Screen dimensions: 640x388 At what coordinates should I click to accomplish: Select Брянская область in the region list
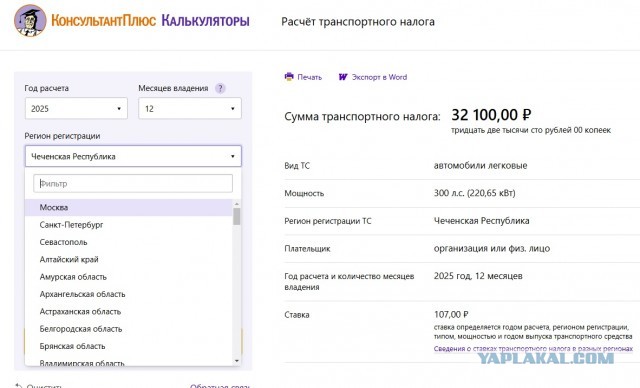tap(129, 346)
